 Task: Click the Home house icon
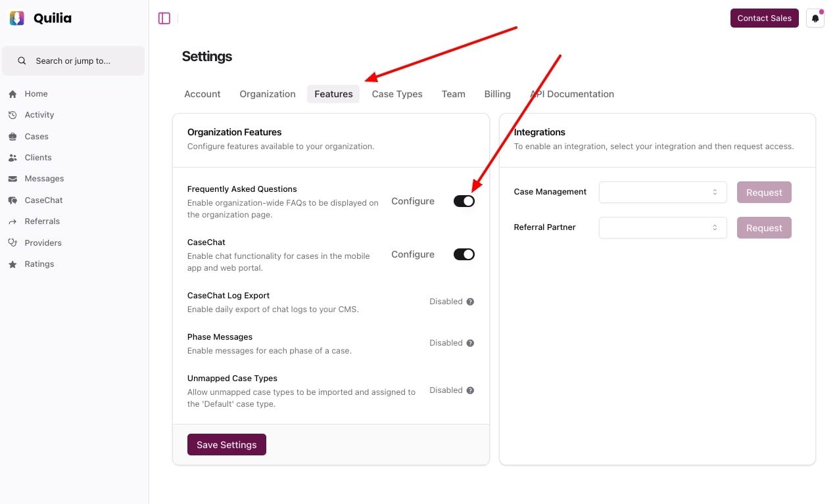coord(12,94)
